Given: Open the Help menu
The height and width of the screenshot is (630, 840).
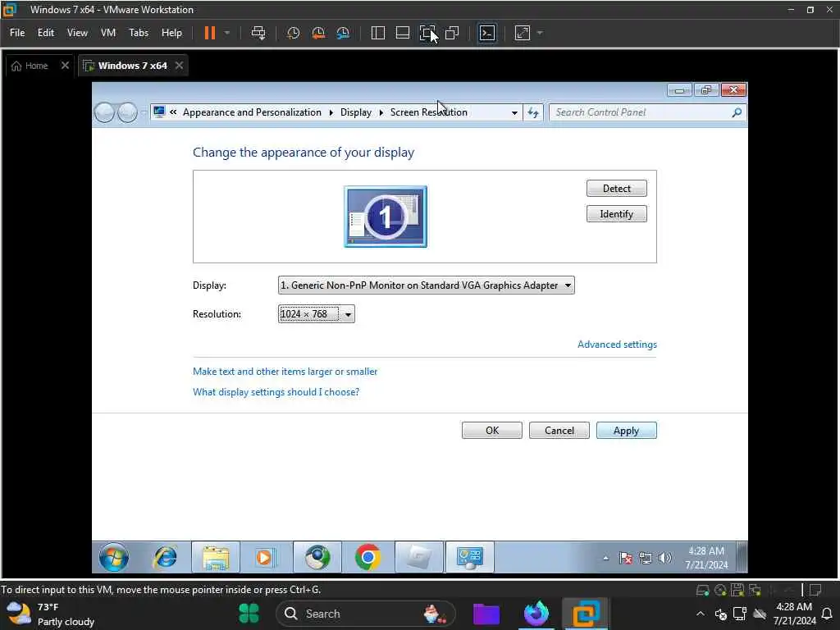Looking at the screenshot, I should point(171,33).
